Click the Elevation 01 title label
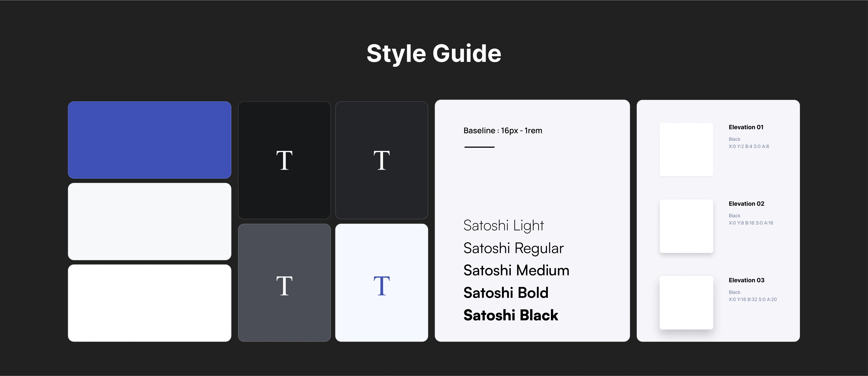868x376 pixels. 746,127
